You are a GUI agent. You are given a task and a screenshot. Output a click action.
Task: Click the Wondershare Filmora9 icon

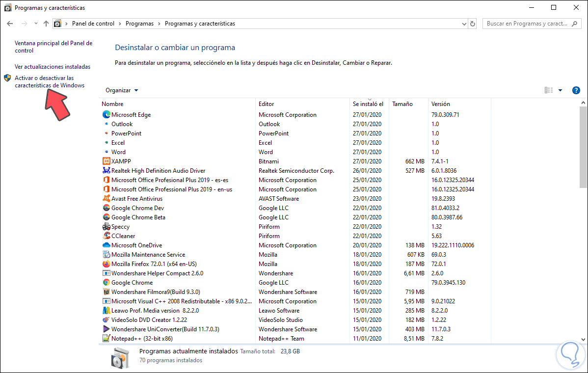(106, 292)
